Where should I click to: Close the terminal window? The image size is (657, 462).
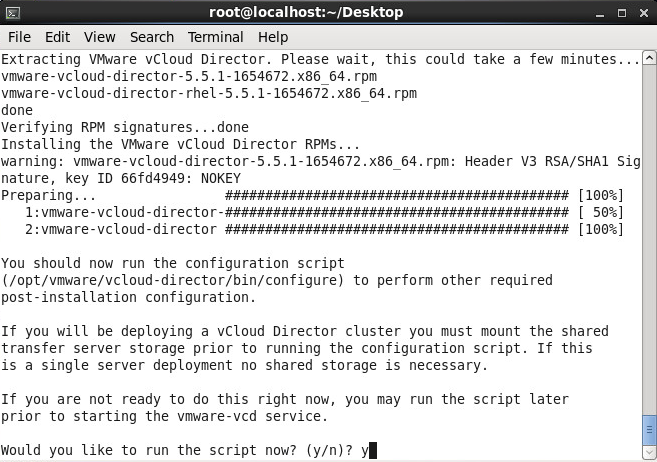(644, 13)
